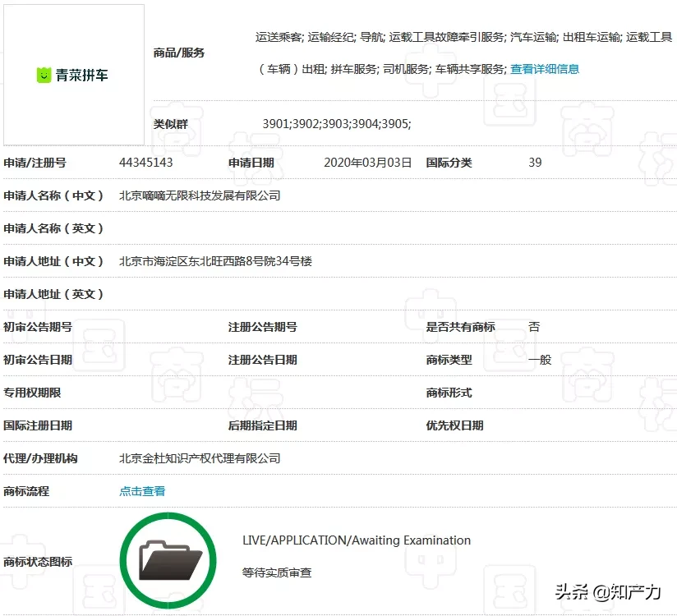Click the 是否共有商标 label
The height and width of the screenshot is (616, 677).
pyautogui.click(x=460, y=327)
